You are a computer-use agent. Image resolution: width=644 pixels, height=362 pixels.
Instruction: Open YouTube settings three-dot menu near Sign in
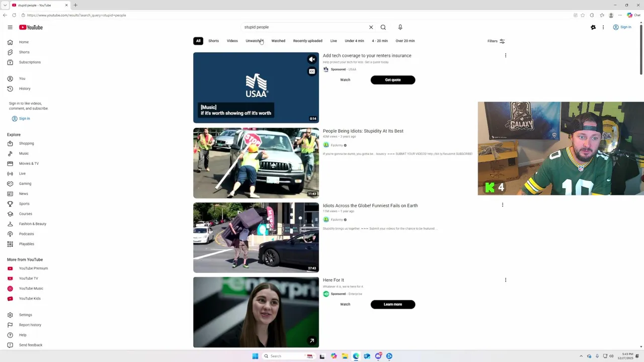(x=603, y=27)
